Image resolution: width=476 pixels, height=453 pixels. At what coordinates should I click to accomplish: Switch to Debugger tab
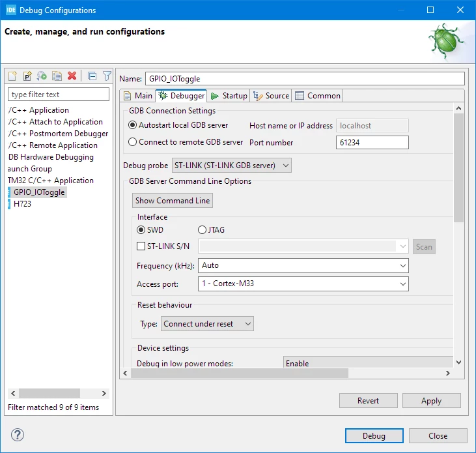click(x=181, y=96)
